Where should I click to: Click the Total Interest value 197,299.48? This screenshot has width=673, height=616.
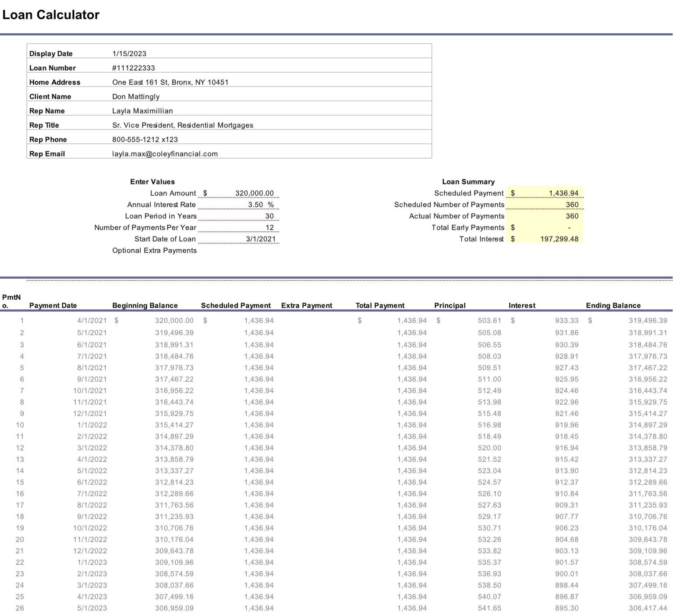point(559,239)
